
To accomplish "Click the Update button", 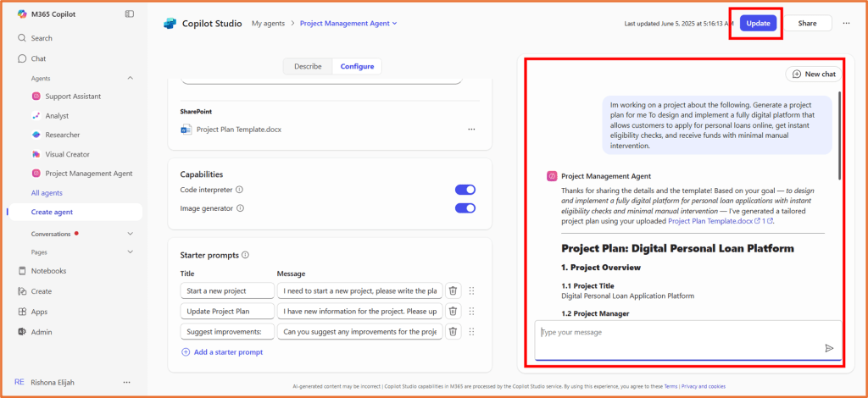I will [x=758, y=24].
